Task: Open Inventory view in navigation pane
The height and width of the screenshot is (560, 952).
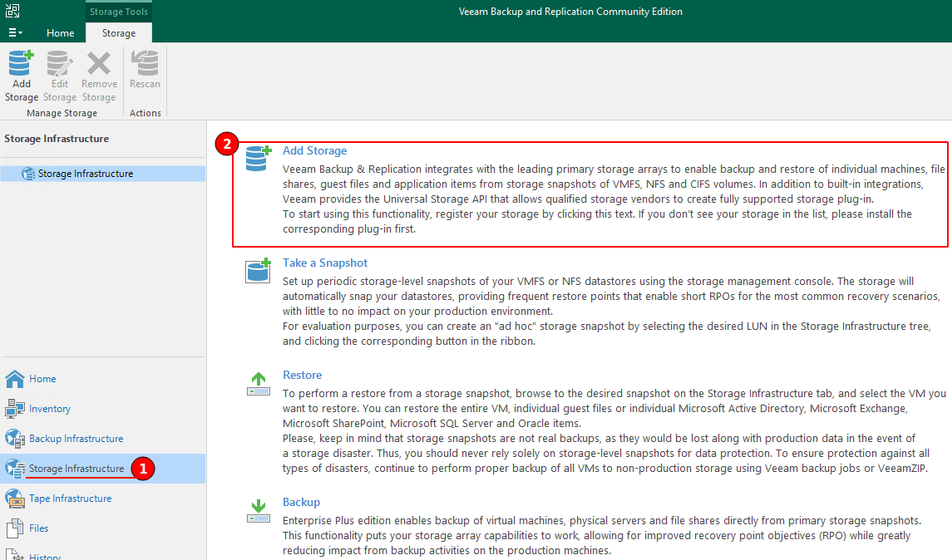Action: click(x=50, y=409)
